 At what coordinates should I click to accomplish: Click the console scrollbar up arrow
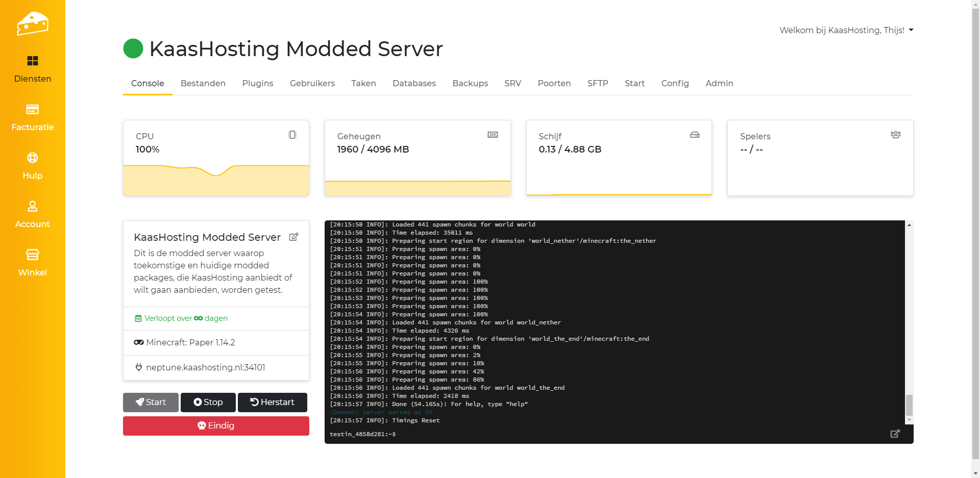909,225
